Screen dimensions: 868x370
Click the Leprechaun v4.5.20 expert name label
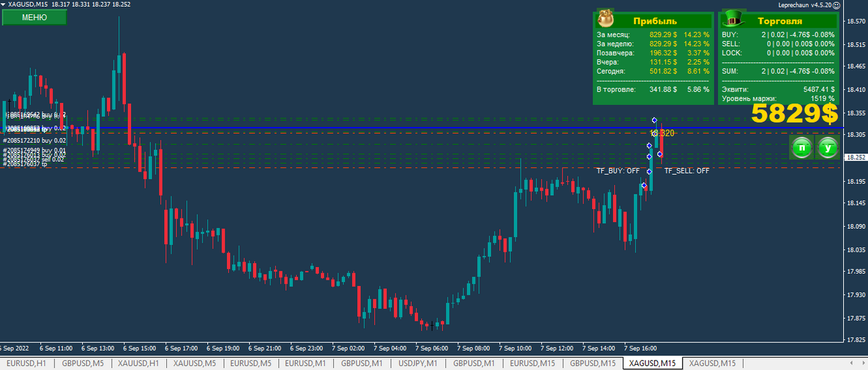804,5
